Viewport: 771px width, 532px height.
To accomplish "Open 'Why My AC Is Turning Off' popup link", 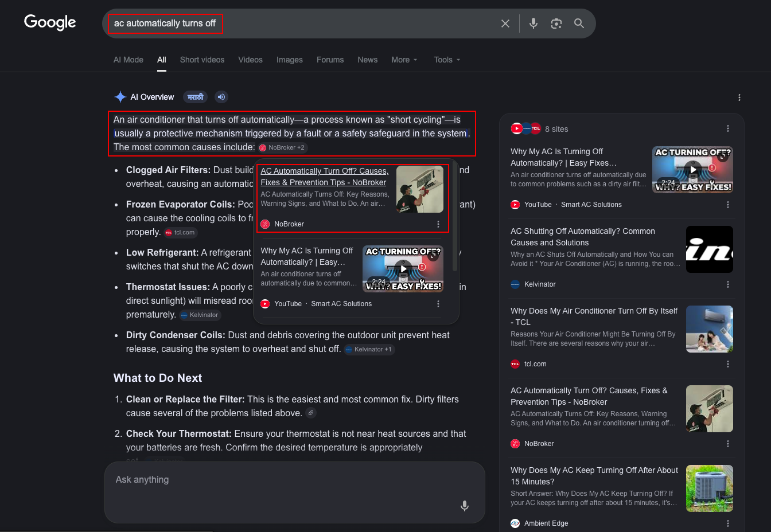I will (307, 256).
